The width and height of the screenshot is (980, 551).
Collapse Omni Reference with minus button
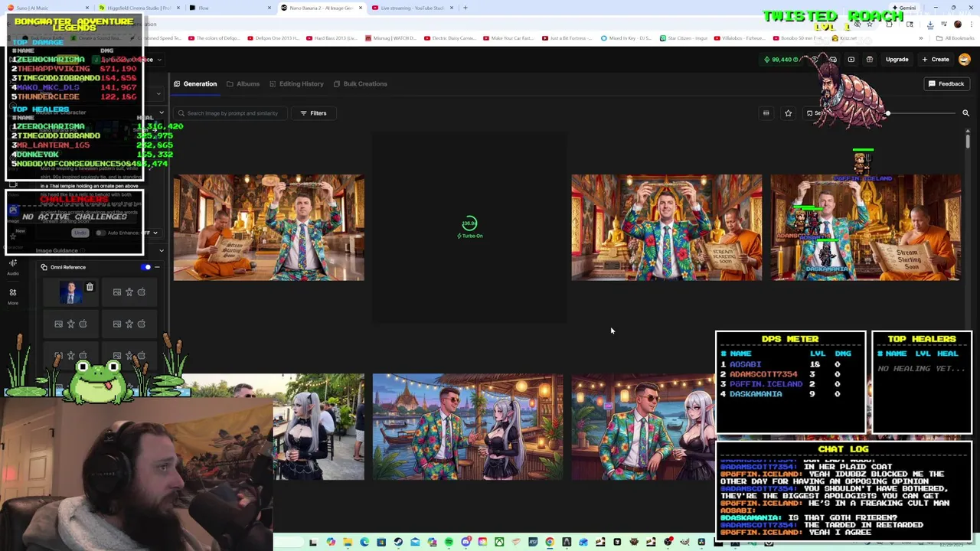click(157, 267)
